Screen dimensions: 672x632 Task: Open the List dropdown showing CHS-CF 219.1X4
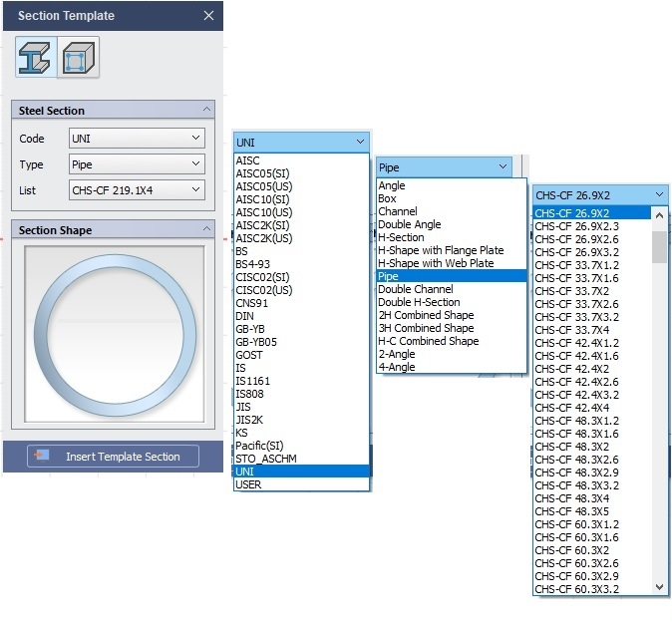[137, 189]
